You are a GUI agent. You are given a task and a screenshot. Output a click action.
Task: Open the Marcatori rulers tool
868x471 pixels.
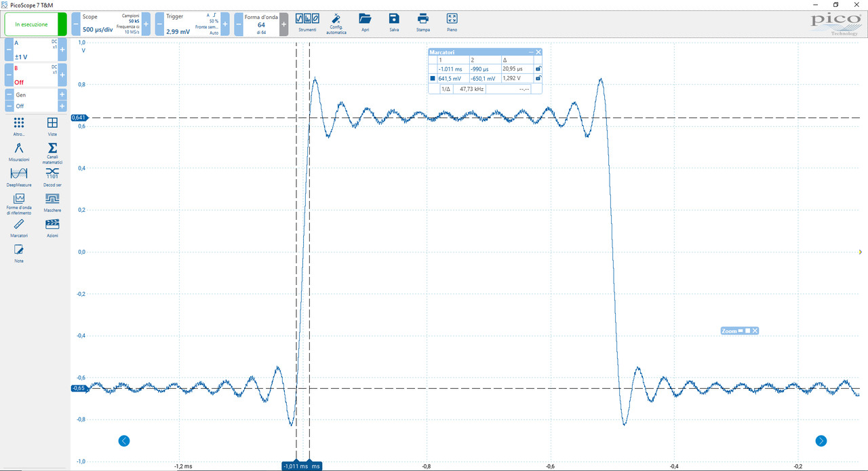(19, 228)
